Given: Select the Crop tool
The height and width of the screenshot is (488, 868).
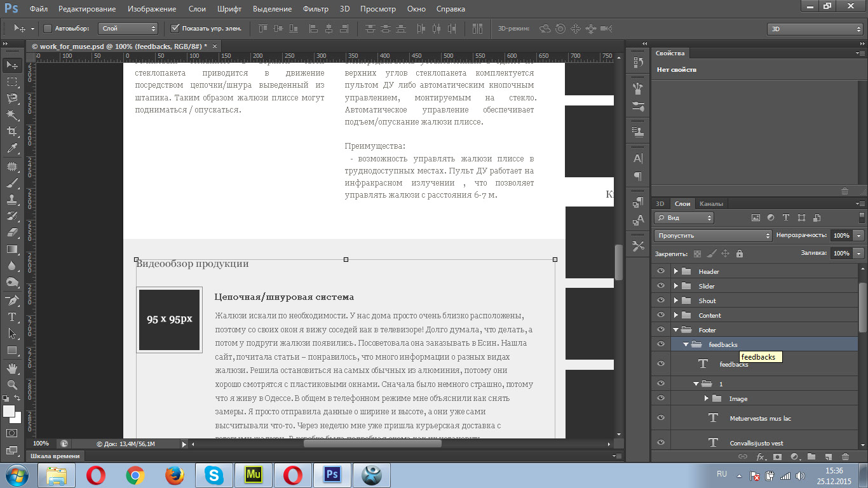Looking at the screenshot, I should pyautogui.click(x=12, y=132).
